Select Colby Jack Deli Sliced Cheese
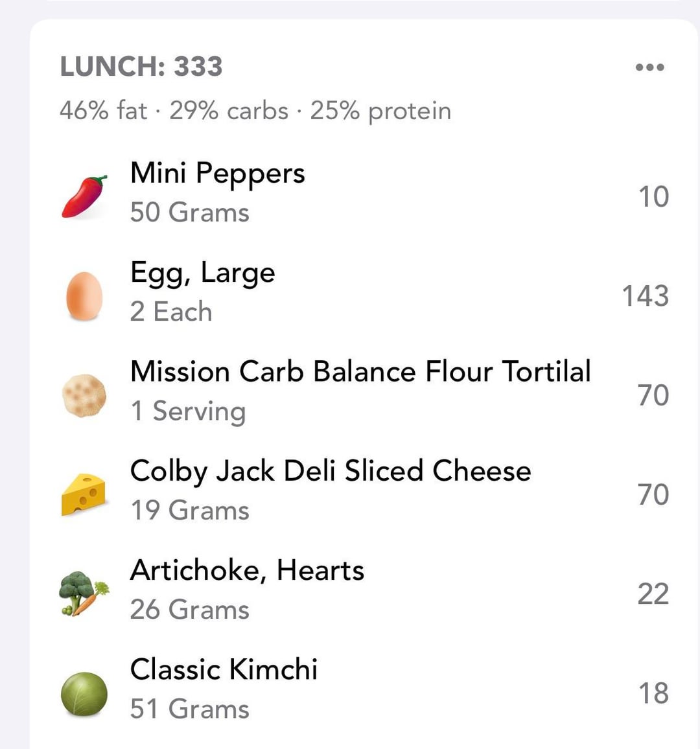Image resolution: width=700 pixels, height=749 pixels. pos(331,471)
